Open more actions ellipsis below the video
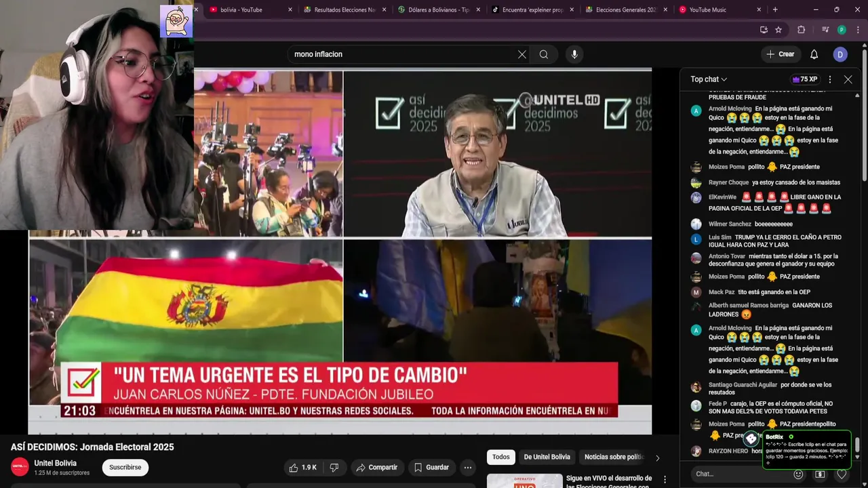The image size is (868, 488). 467,468
